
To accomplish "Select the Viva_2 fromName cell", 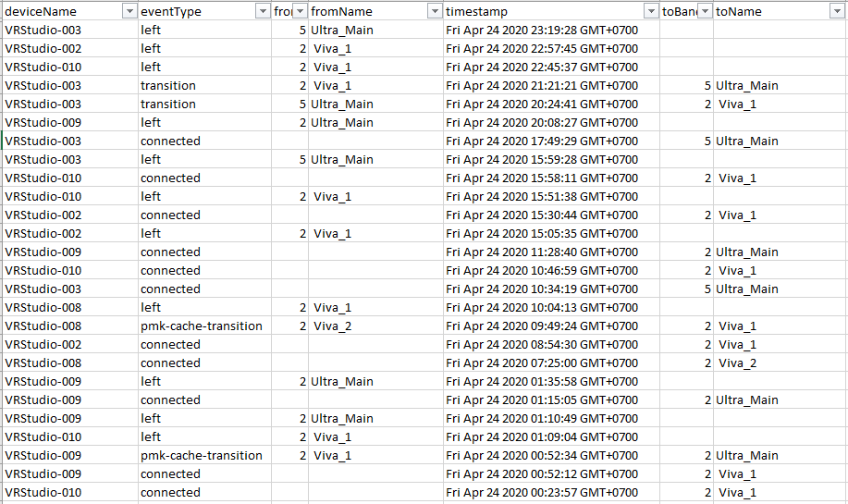I will [x=375, y=326].
